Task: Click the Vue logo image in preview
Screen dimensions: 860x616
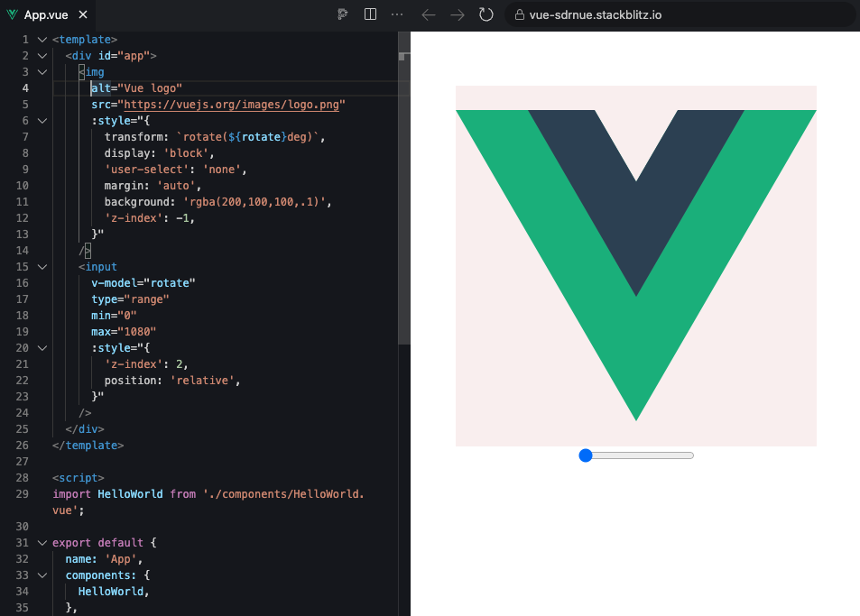Action: point(636,266)
